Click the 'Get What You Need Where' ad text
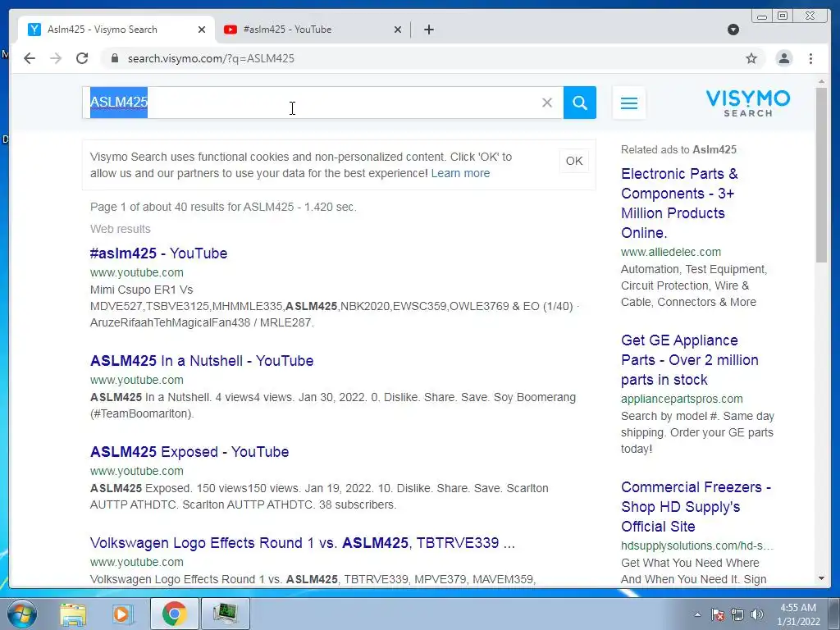Image resolution: width=840 pixels, height=630 pixels. (x=694, y=571)
